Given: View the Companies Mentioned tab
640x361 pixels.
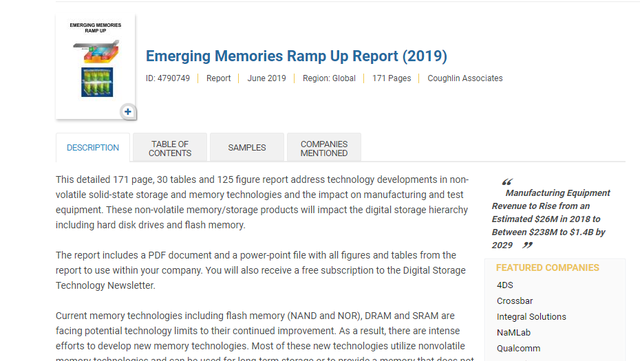Looking at the screenshot, I should coord(324,148).
